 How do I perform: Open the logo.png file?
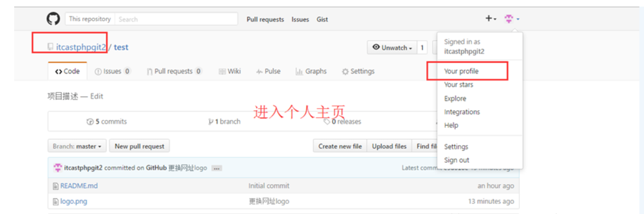(x=73, y=201)
